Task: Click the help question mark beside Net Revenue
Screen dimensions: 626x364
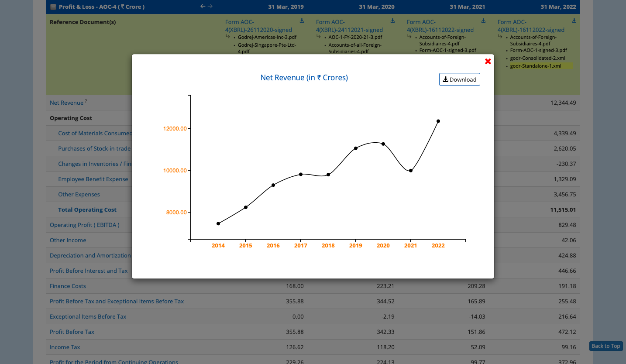Action: click(86, 101)
